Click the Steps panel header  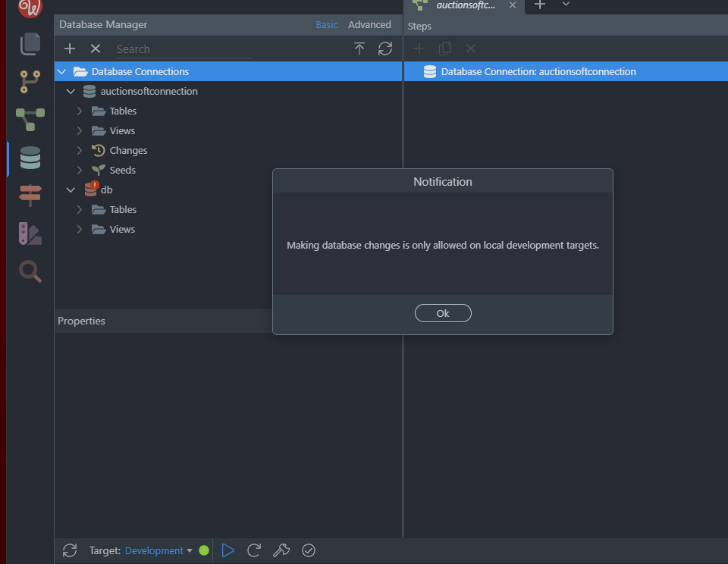419,26
